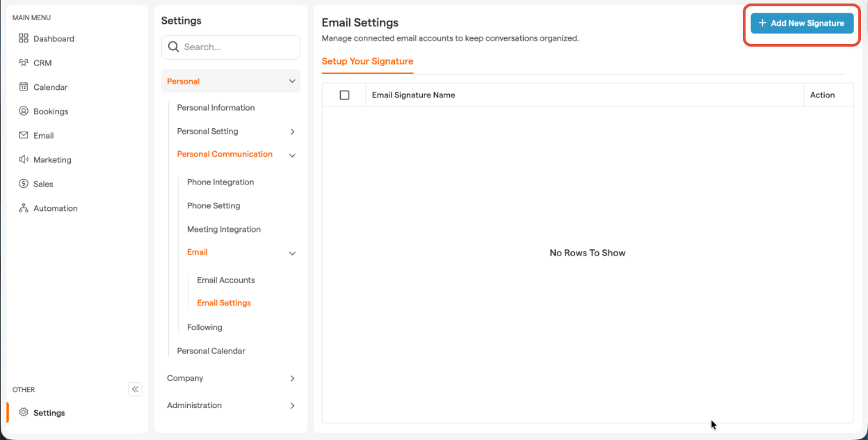Select the Bookings person icon

pyautogui.click(x=24, y=111)
